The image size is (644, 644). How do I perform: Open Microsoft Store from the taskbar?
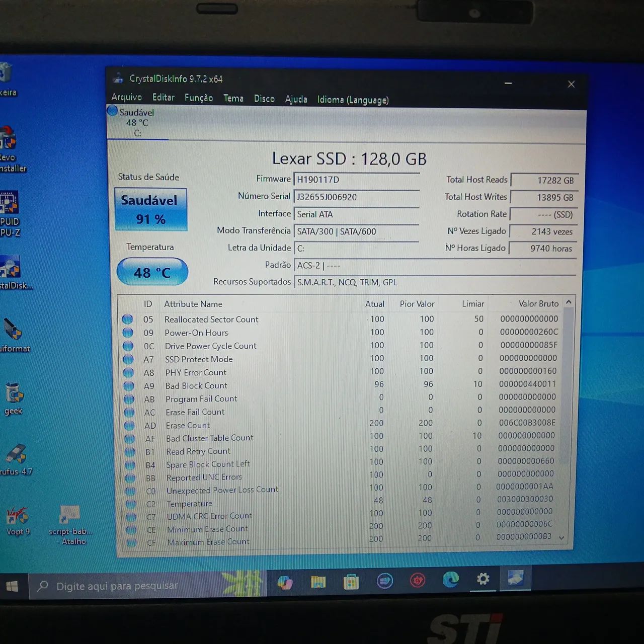coord(351,582)
